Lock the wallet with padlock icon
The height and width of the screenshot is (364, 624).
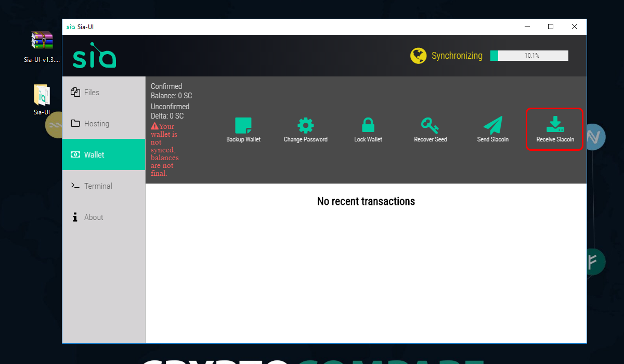pos(368,129)
